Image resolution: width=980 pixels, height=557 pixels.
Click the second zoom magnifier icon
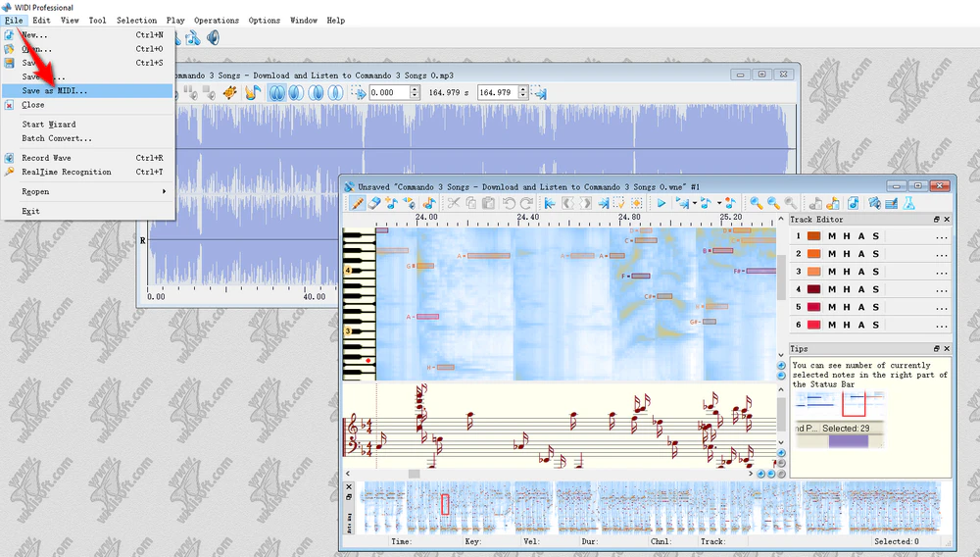pyautogui.click(x=774, y=203)
